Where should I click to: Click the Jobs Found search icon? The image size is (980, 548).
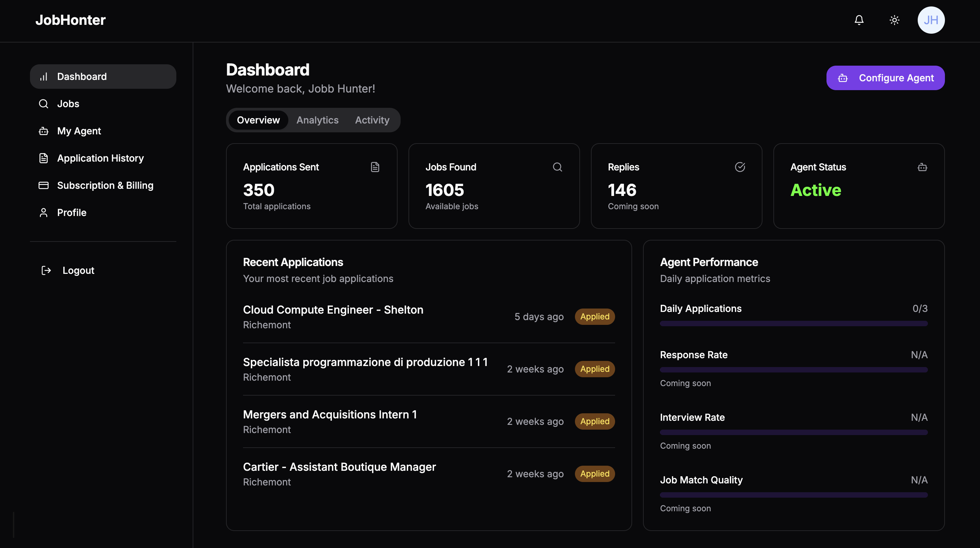click(557, 167)
